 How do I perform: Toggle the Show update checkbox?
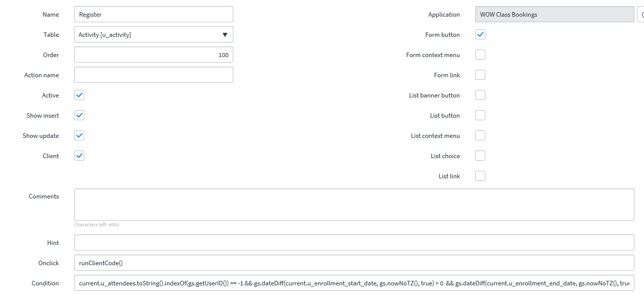point(79,135)
